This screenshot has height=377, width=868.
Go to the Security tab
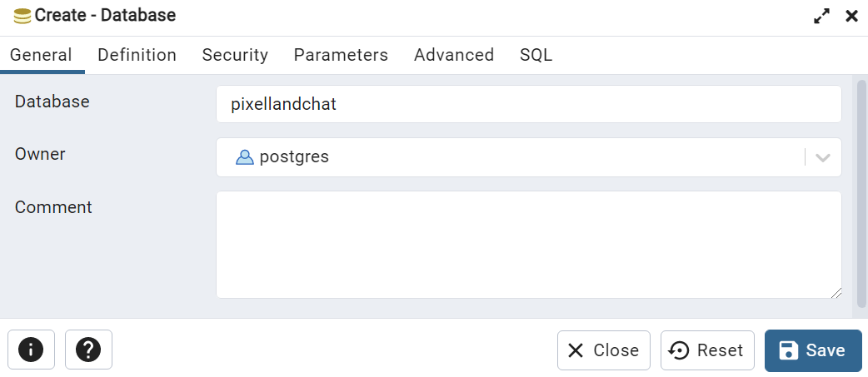click(x=235, y=55)
